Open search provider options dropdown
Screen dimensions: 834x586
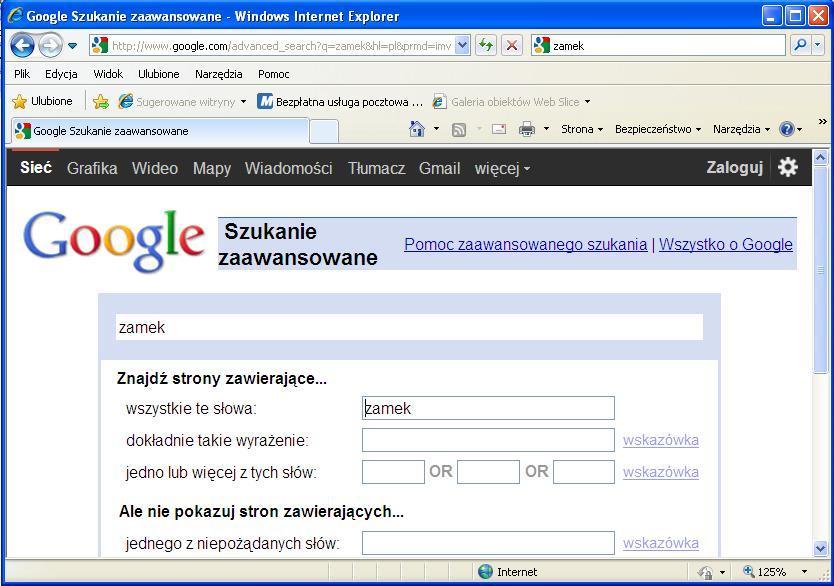818,46
